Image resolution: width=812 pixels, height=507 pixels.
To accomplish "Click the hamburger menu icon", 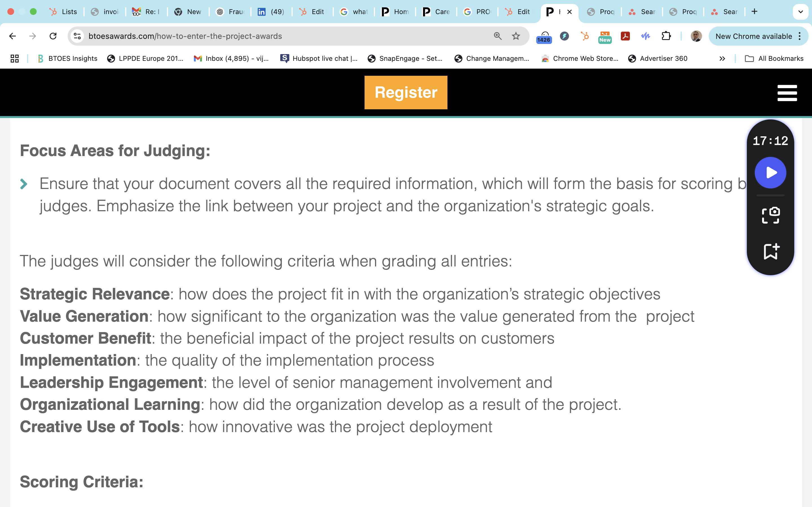I will coord(787,93).
